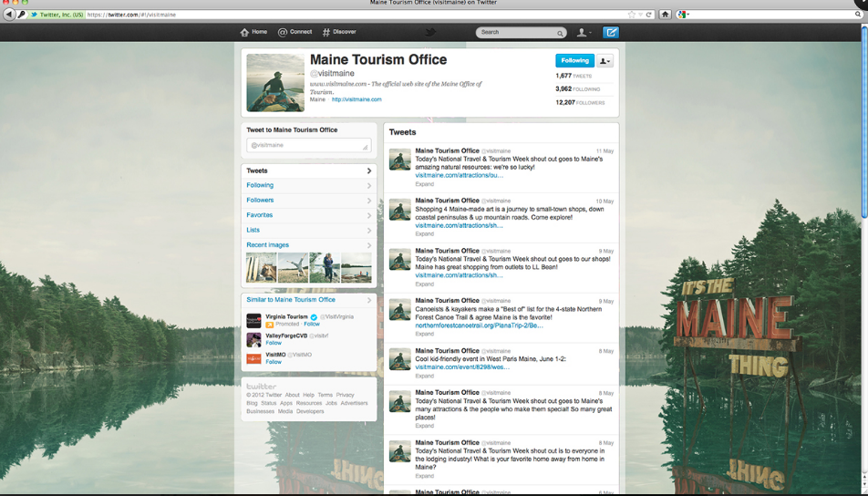This screenshot has width=868, height=496.
Task: View the 1,677 tweets count
Action: (x=573, y=76)
